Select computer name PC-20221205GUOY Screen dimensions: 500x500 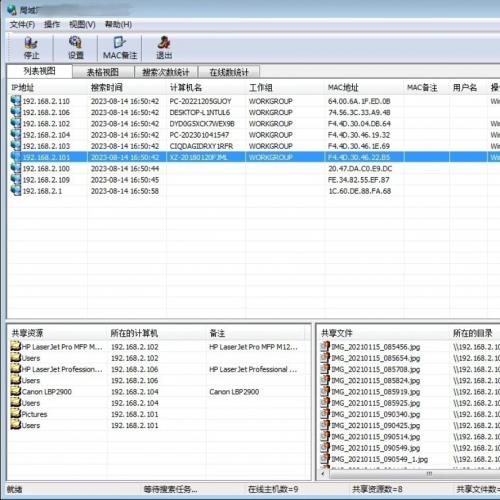coord(200,101)
